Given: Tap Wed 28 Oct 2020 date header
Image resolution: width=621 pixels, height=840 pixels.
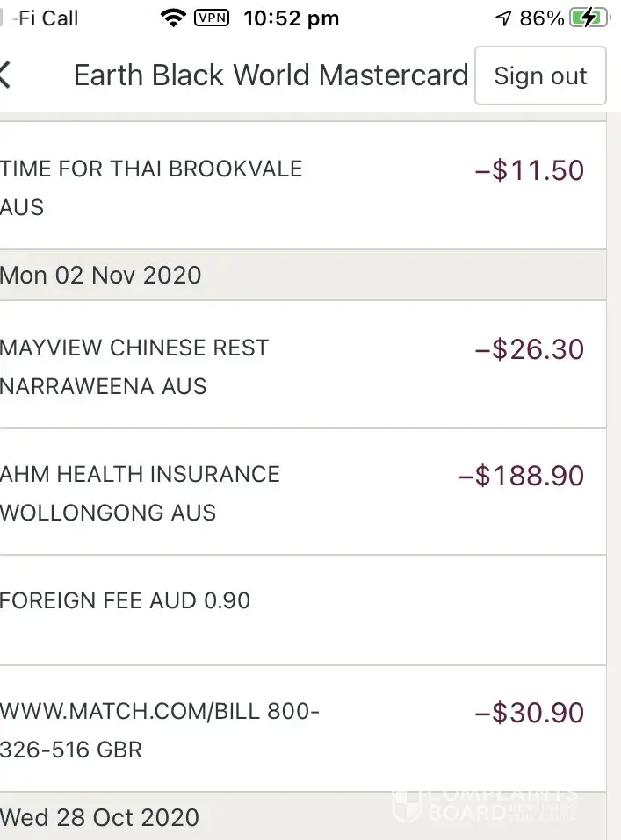Looking at the screenshot, I should 100,817.
